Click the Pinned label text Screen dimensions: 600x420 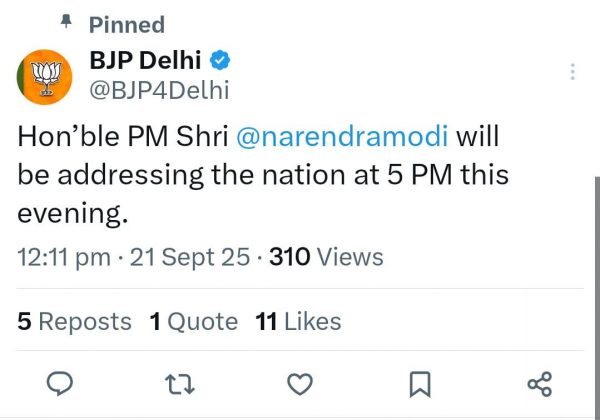click(x=127, y=23)
